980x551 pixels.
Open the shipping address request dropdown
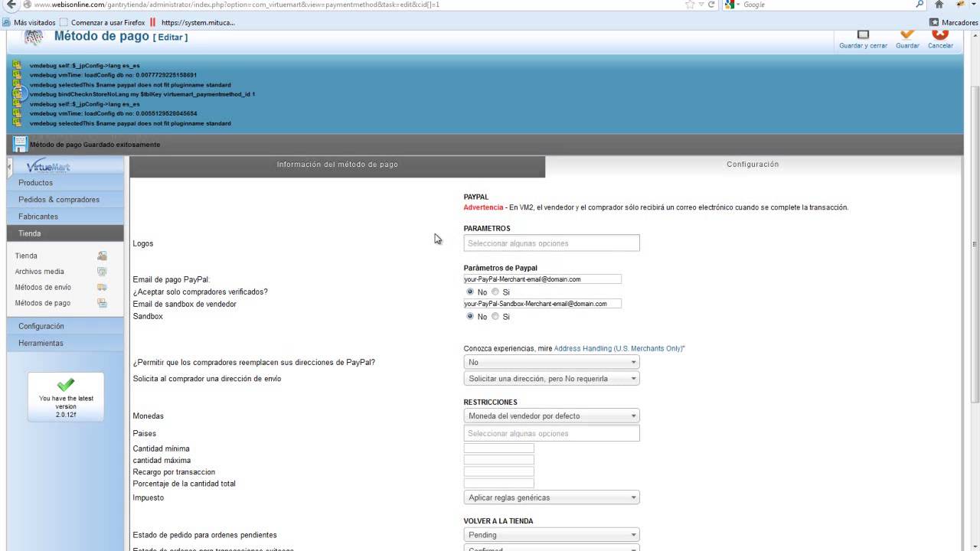(x=551, y=378)
